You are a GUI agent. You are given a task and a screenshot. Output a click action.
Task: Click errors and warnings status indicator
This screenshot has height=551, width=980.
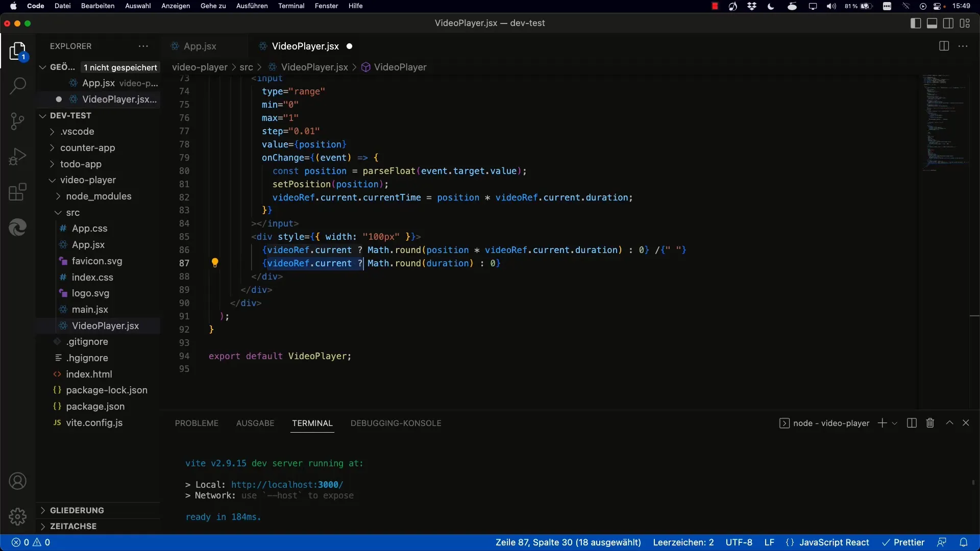(31, 542)
